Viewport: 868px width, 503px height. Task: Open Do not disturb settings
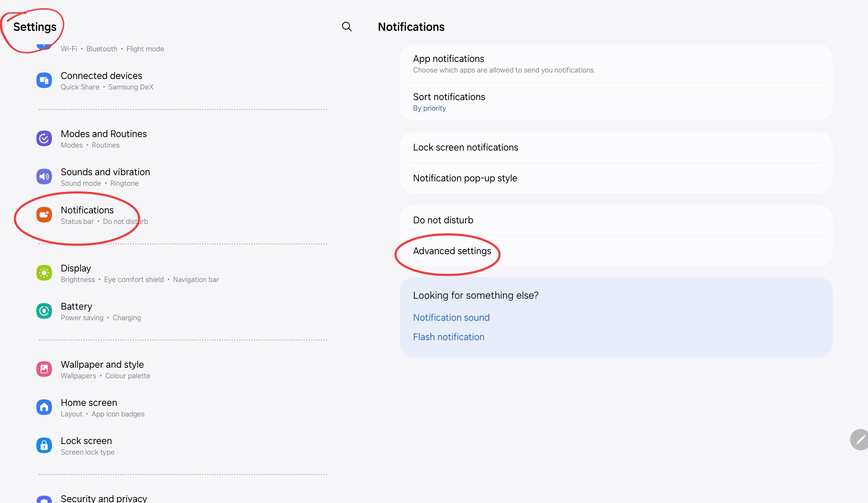(x=443, y=220)
